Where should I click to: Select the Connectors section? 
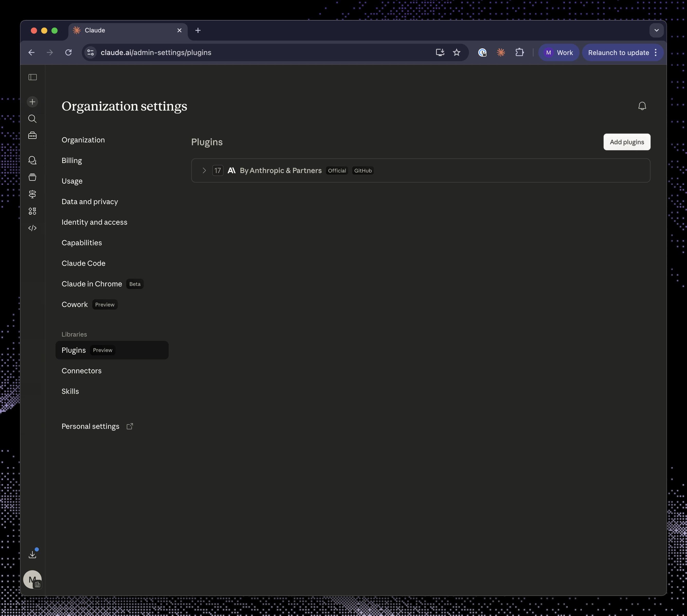(x=81, y=371)
